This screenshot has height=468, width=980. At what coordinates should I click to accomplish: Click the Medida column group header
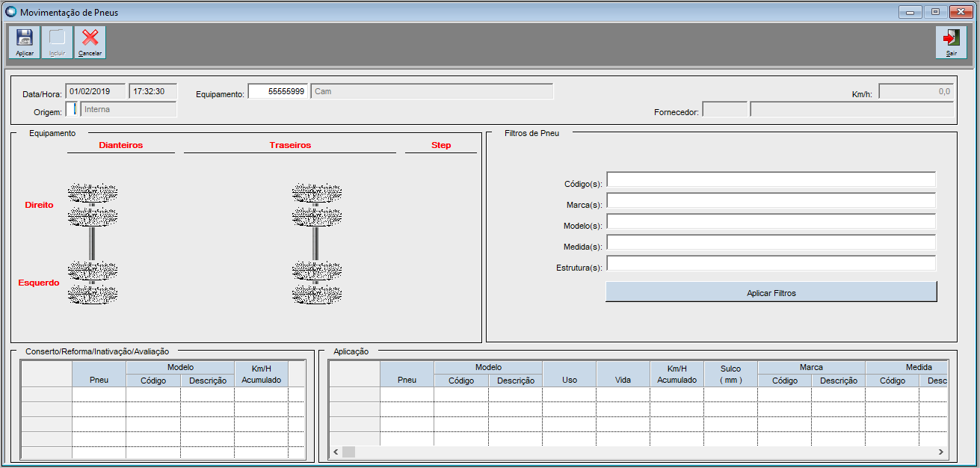coord(907,367)
